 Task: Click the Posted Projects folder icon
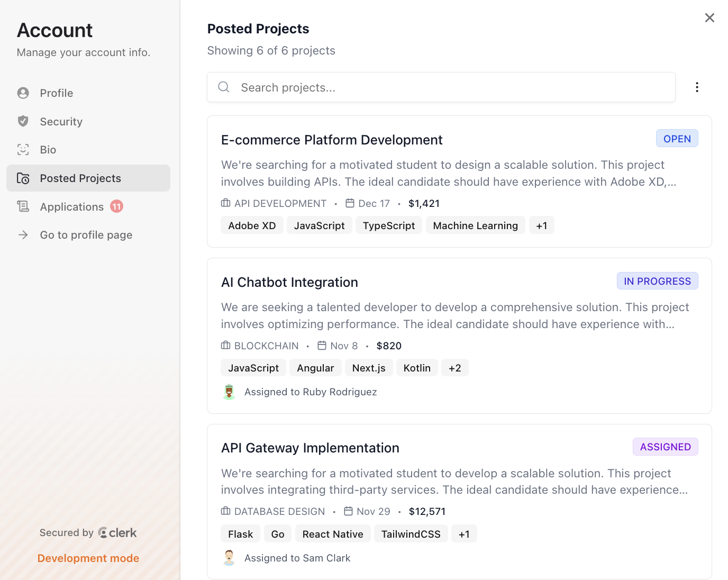pyautogui.click(x=23, y=178)
